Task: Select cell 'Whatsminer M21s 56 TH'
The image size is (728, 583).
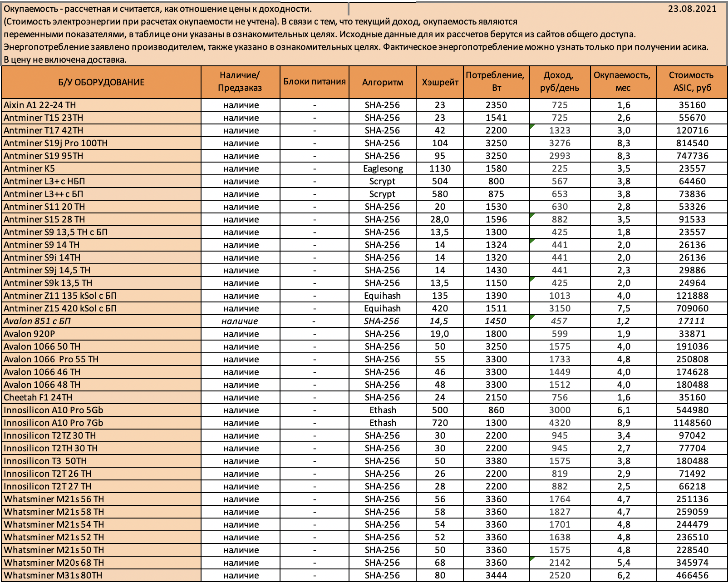Action: [101, 499]
